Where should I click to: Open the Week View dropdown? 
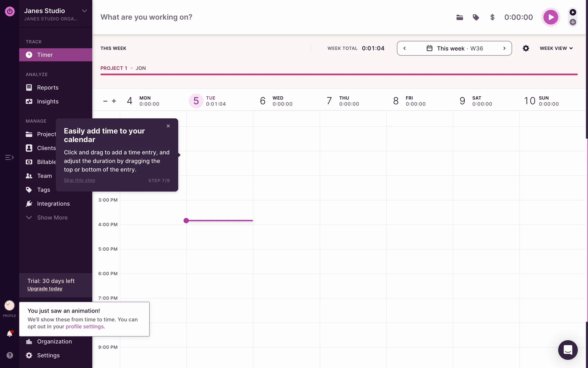coord(556,48)
